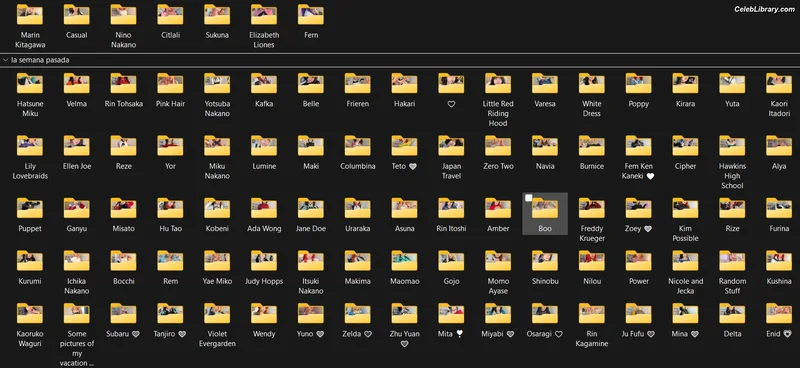Click the 'Pink Hair' folder name
The height and width of the screenshot is (368, 800).
(170, 104)
